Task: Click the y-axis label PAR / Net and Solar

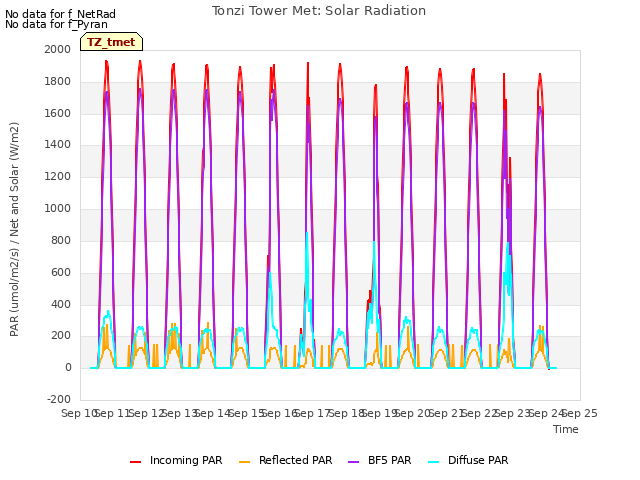Action: pyautogui.click(x=14, y=229)
